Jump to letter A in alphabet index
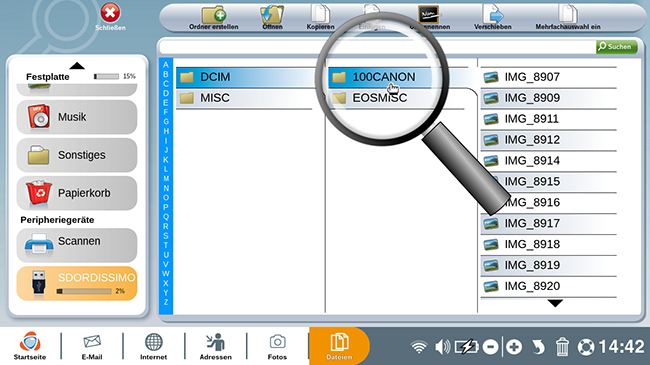Image resolution: width=650 pixels, height=365 pixels. pos(166,65)
